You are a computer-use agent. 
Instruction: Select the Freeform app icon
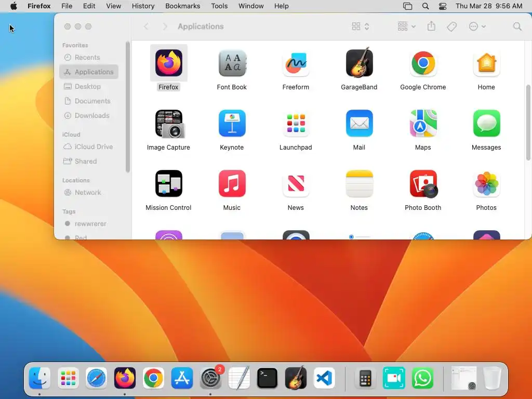[x=296, y=63]
